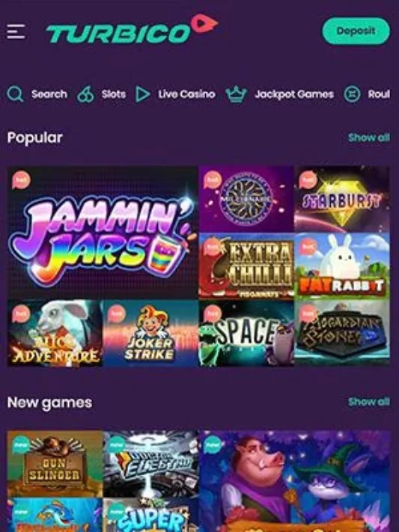This screenshot has width=399, height=532.
Task: Click the Jackpot Games crown icon
Action: coord(237,94)
